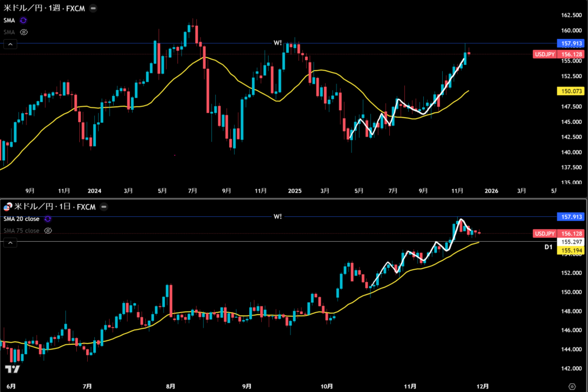The width and height of the screenshot is (588, 392).
Task: Select the visible SMA label on weekly chart
Action: click(10, 20)
